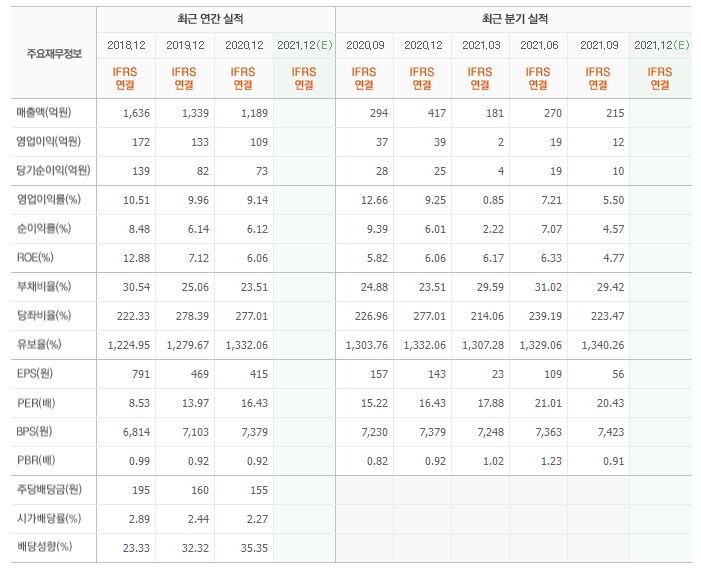
Task: Click the 10.51 operating margin value
Action: pyautogui.click(x=136, y=200)
